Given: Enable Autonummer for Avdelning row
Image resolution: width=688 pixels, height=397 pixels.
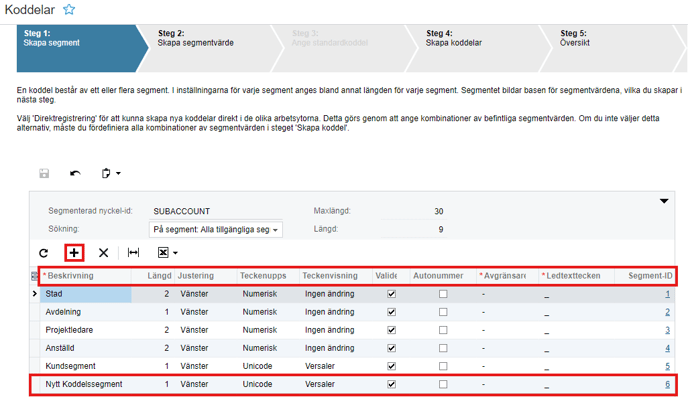Looking at the screenshot, I should point(443,312).
